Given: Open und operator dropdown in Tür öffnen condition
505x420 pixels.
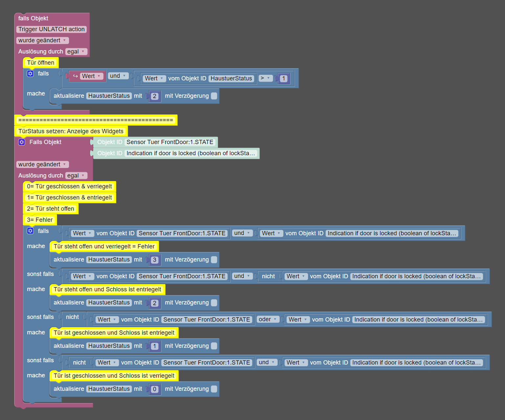Looking at the screenshot, I should [118, 76].
